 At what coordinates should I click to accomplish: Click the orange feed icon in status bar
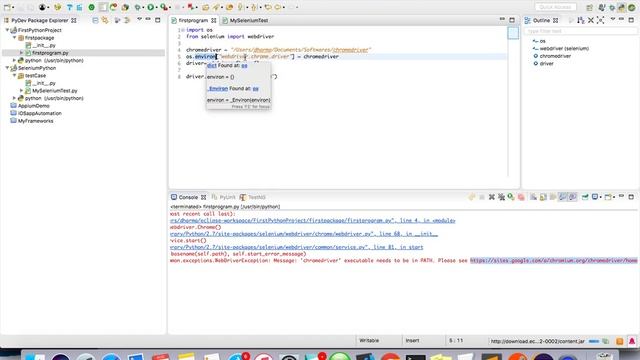[x=620, y=341]
